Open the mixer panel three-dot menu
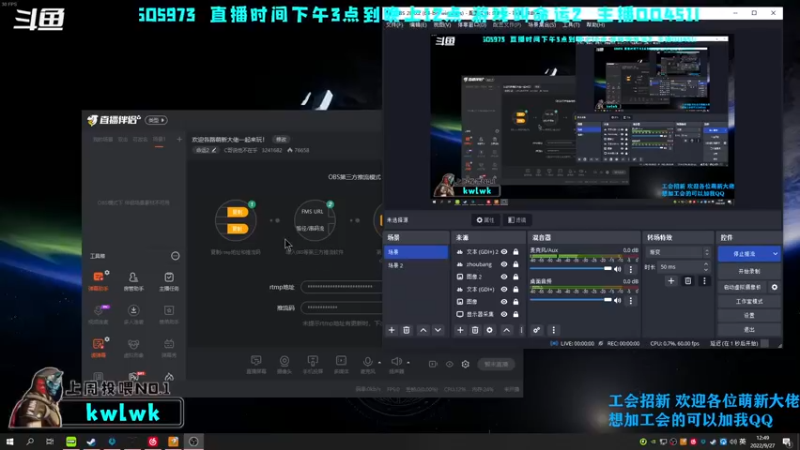Screen dimensions: 800x450 tap(554, 330)
